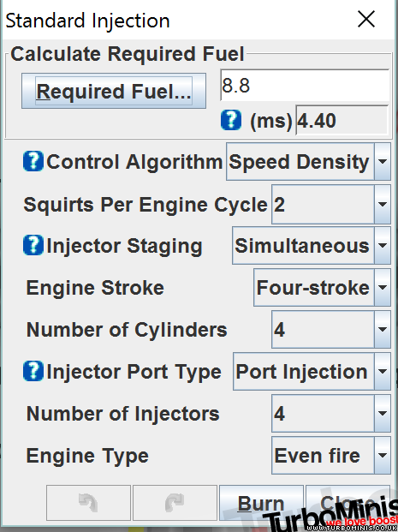The width and height of the screenshot is (398, 532).
Task: Burn settings to the controller
Action: coord(261,503)
